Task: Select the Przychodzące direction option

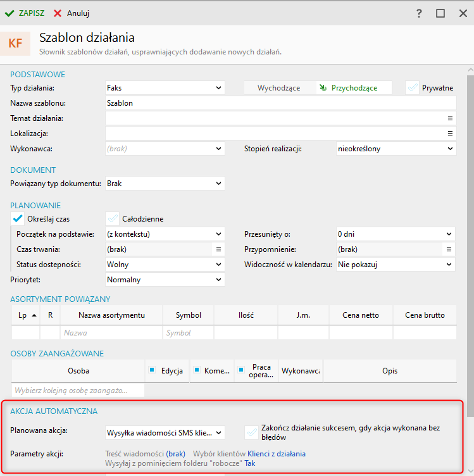Action: click(354, 88)
